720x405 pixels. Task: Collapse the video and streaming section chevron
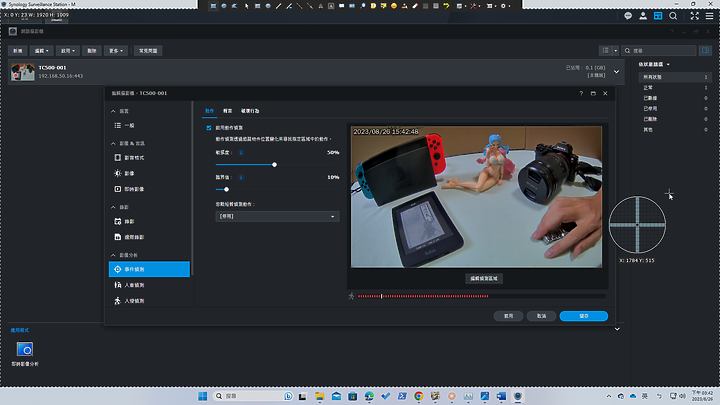[113, 143]
